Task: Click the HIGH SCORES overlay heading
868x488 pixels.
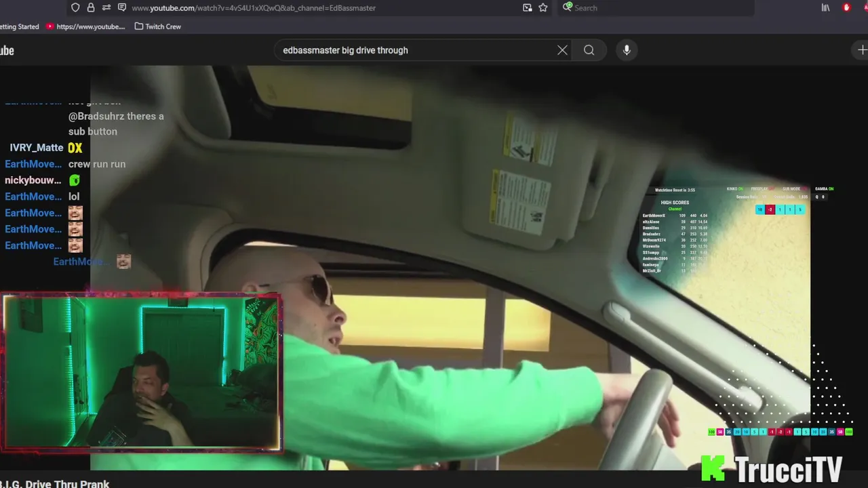Action: pos(675,203)
